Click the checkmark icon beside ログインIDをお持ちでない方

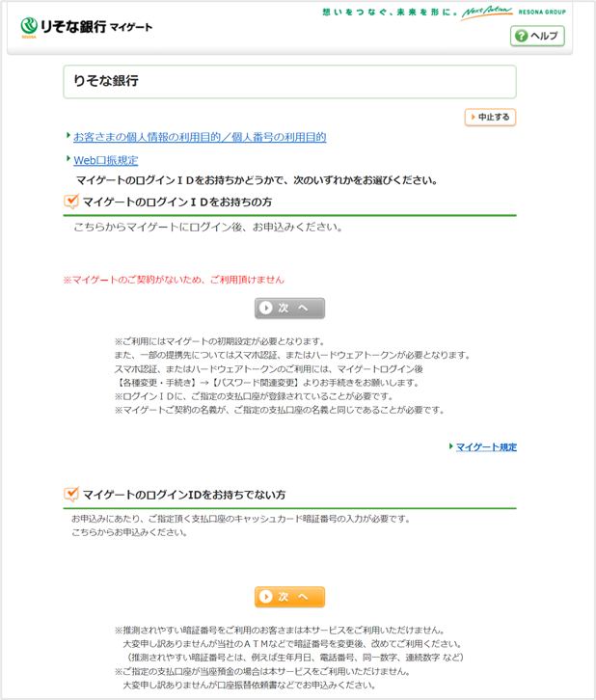71,495
